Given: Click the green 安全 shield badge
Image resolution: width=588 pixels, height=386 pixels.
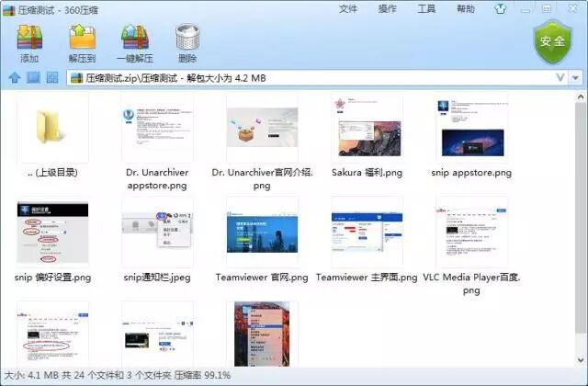Looking at the screenshot, I should (x=552, y=41).
